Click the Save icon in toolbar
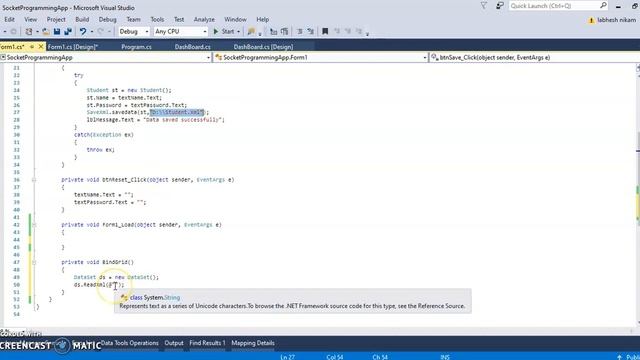 [x=57, y=31]
